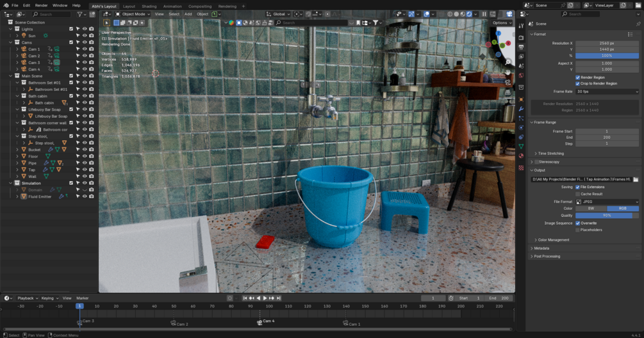This screenshot has height=338, width=644.
Task: Open the Object Mode dropdown
Action: click(x=133, y=14)
